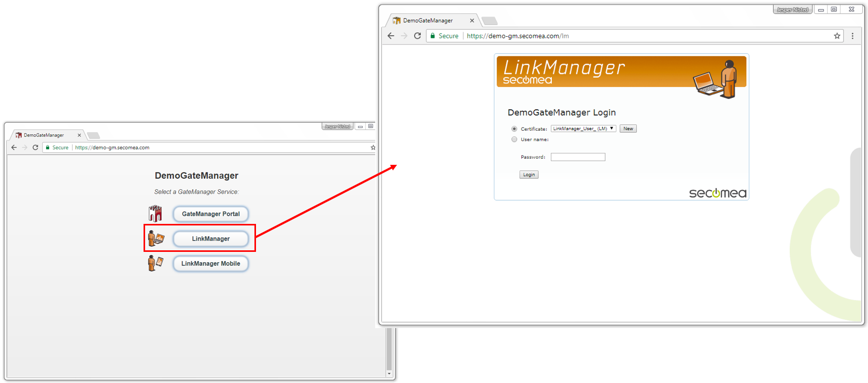Click the Jesper Nisted profile button, left window

click(337, 126)
